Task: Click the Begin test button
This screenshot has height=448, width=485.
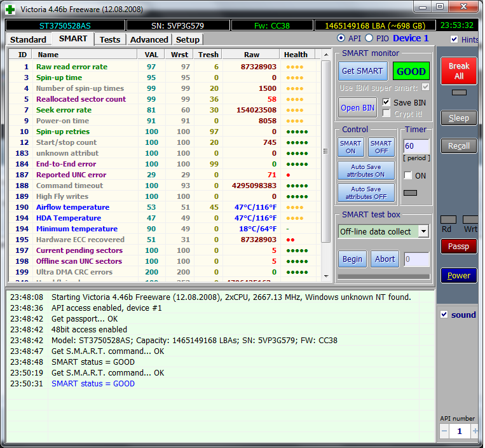Action: [x=352, y=259]
